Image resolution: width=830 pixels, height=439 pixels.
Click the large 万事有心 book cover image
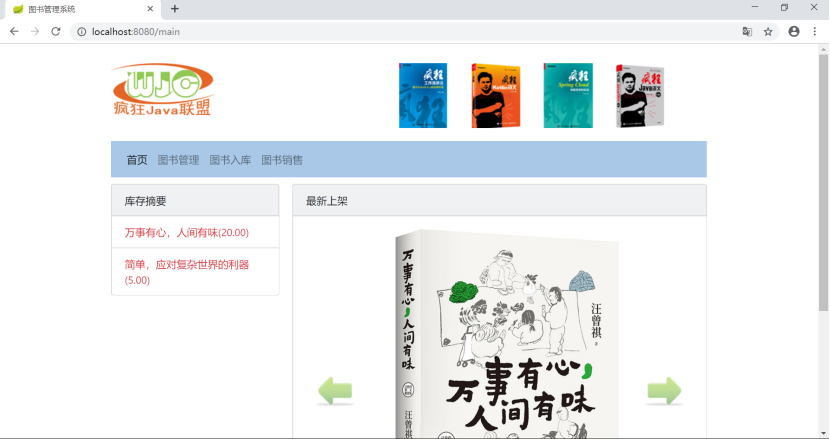507,334
